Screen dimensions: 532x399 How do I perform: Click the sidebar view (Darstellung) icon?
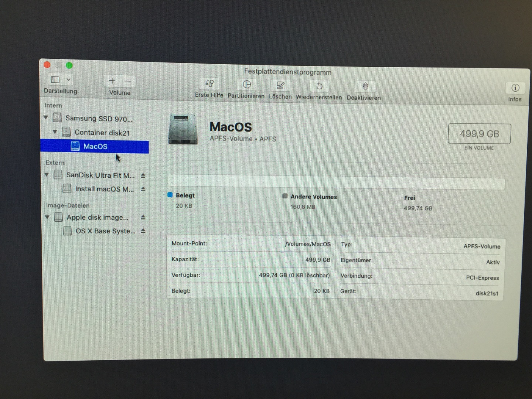coord(55,79)
